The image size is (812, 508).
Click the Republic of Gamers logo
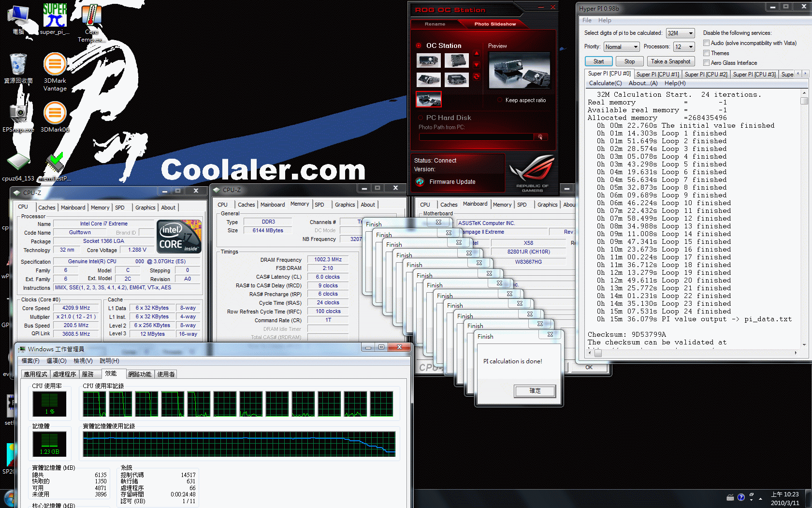click(x=532, y=173)
